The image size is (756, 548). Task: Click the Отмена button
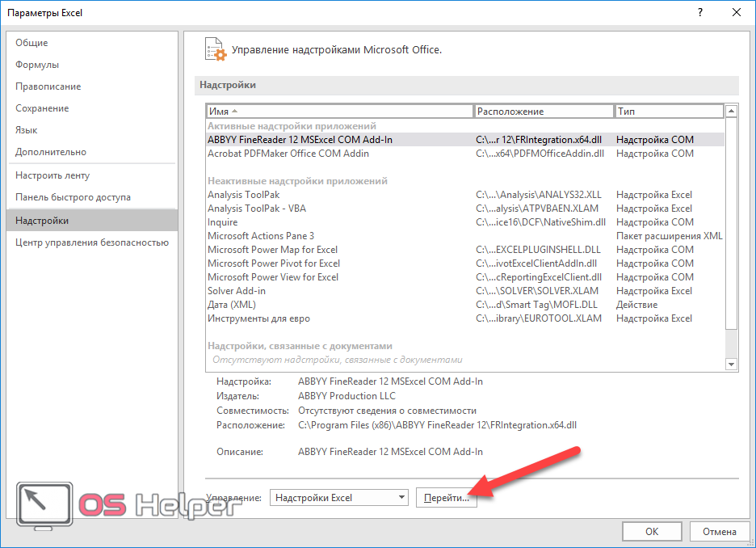click(x=719, y=531)
